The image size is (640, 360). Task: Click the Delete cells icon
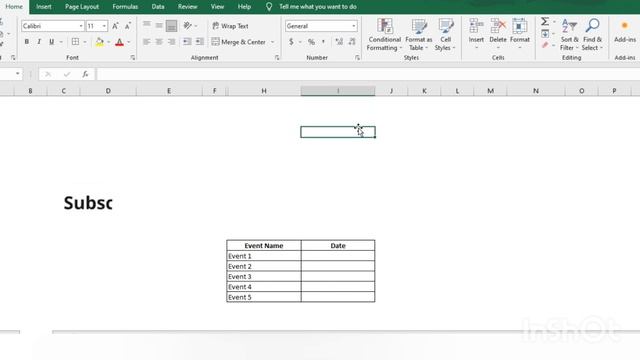pyautogui.click(x=498, y=26)
